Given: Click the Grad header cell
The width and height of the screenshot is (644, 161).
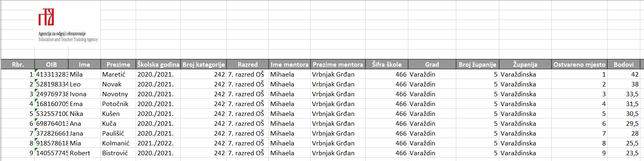Looking at the screenshot, I should [x=432, y=64].
